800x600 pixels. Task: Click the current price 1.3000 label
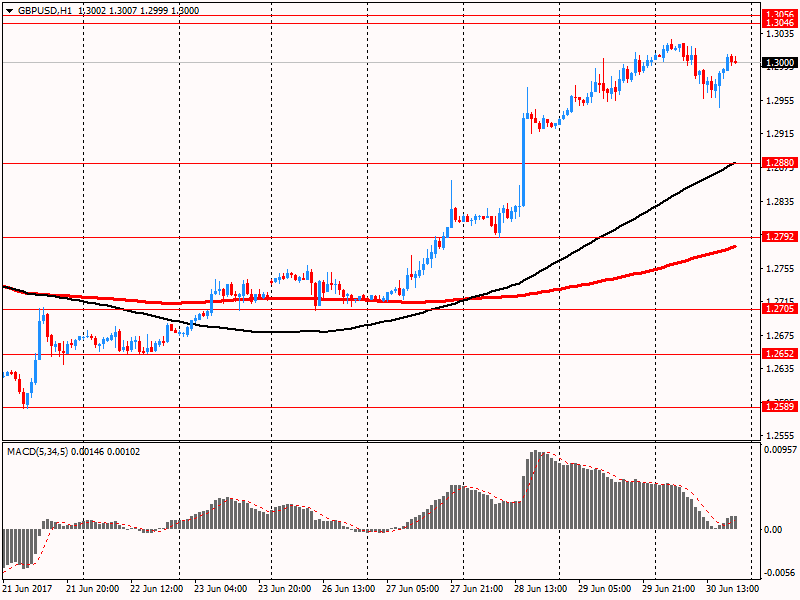tap(780, 63)
